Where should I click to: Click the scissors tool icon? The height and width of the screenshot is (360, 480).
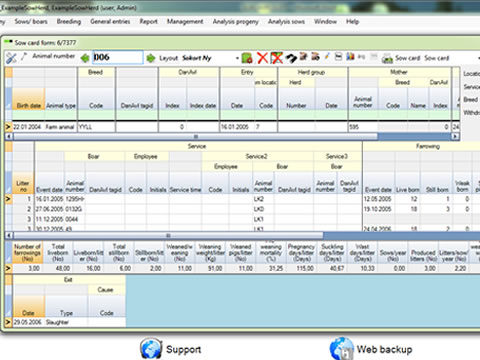[11, 58]
